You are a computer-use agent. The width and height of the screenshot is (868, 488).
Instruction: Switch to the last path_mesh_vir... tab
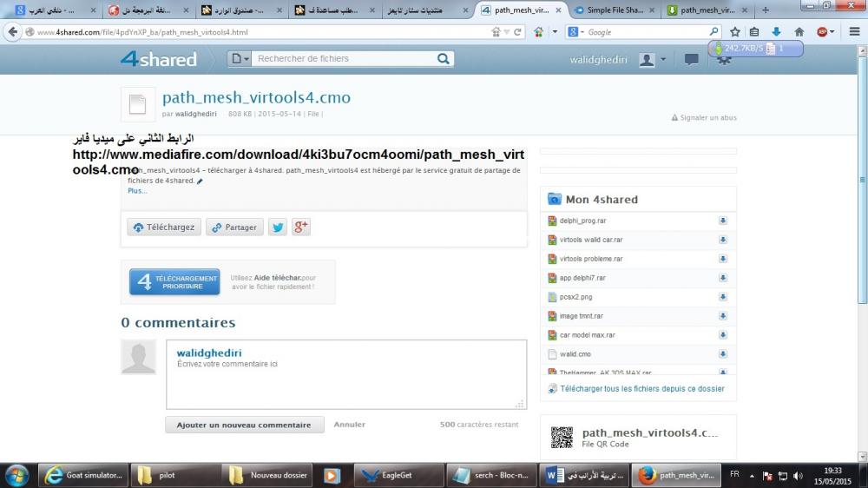(707, 10)
